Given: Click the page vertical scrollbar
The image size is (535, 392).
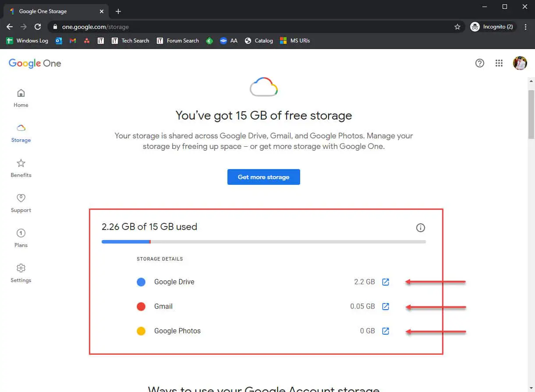Looking at the screenshot, I should (531, 115).
